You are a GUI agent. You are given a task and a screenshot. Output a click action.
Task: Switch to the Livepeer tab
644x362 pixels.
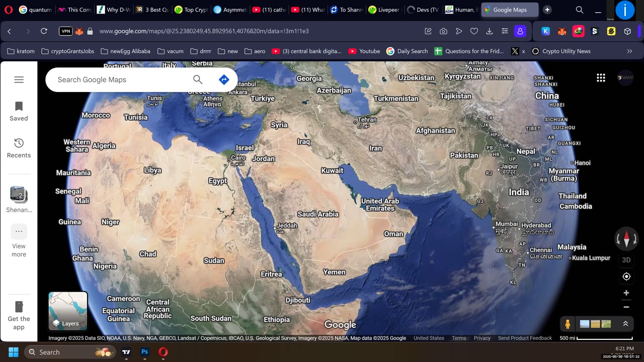(x=384, y=10)
